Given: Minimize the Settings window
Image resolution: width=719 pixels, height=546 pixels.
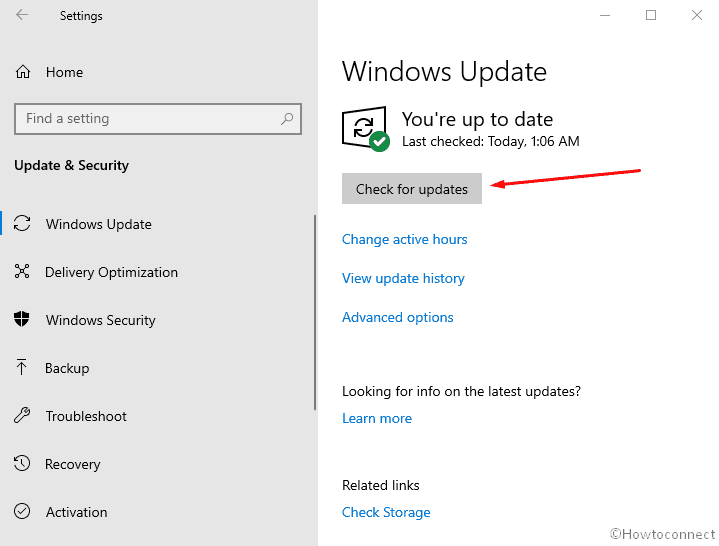Looking at the screenshot, I should pos(605,15).
